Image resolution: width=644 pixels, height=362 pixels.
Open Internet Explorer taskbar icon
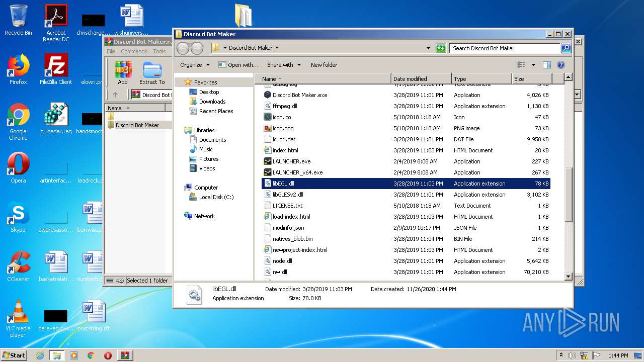40,355
